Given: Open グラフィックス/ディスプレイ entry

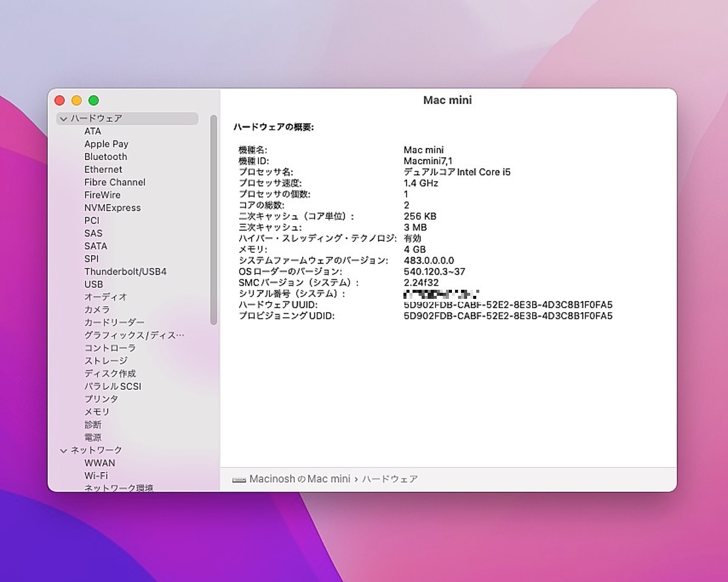Looking at the screenshot, I should click(x=134, y=335).
